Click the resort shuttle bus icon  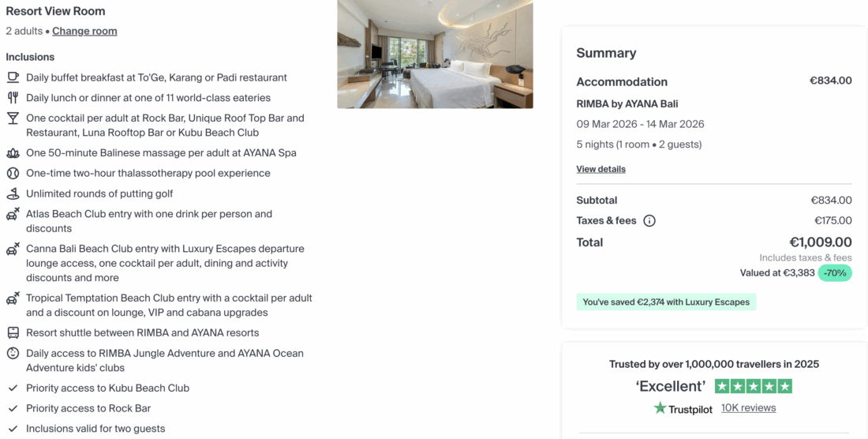[x=13, y=332]
